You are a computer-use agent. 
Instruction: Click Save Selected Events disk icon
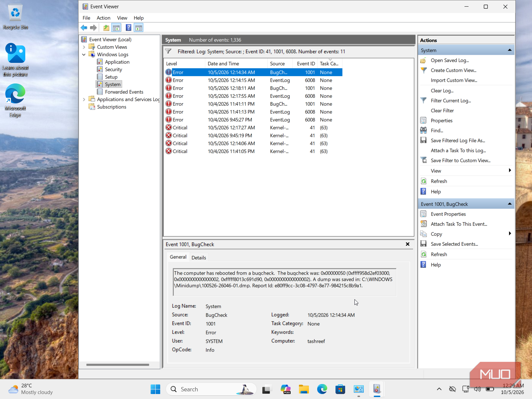point(423,244)
